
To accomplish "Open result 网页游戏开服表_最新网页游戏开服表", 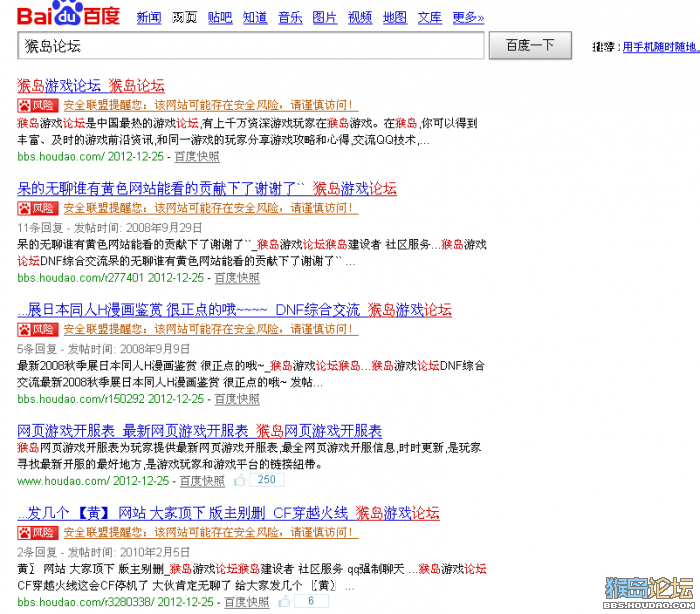I will 200,431.
